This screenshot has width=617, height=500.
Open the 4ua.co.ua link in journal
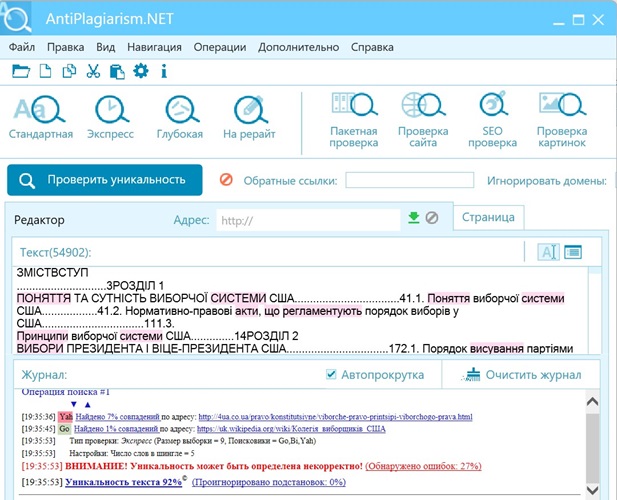click(335, 417)
